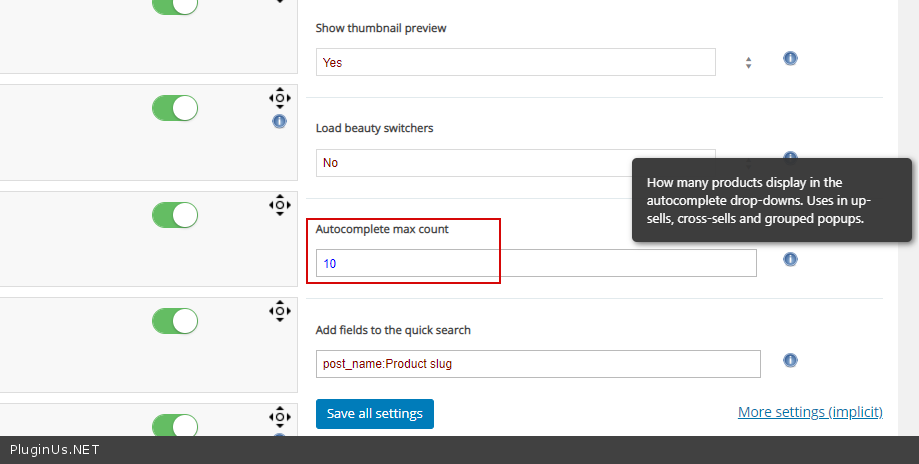Focus the Autocomplete max count input
919x464 pixels.
[536, 263]
